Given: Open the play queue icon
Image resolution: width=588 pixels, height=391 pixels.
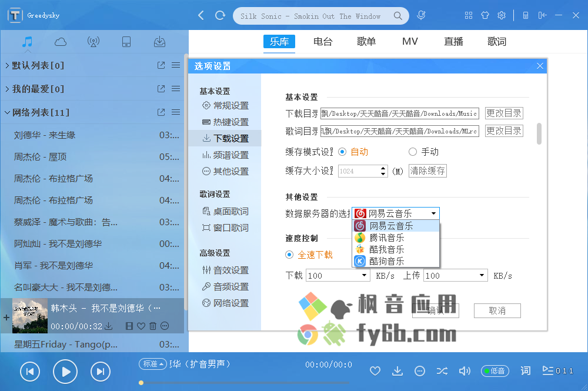Looking at the screenshot, I should click(x=548, y=371).
